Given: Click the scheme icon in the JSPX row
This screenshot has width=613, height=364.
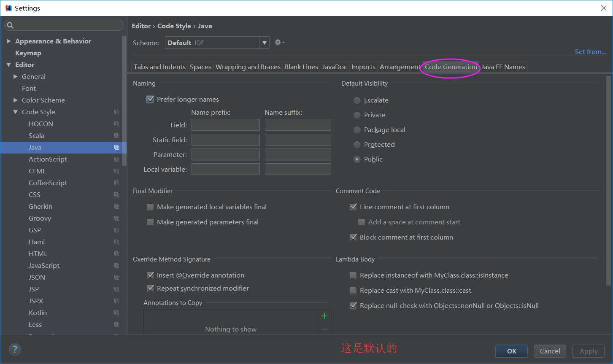Looking at the screenshot, I should pos(117,301).
